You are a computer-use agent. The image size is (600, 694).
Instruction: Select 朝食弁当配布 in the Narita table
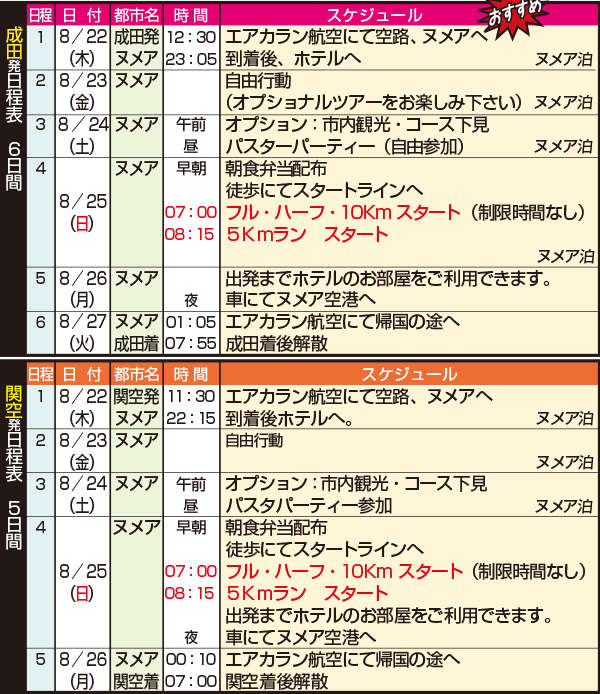pyautogui.click(x=276, y=169)
